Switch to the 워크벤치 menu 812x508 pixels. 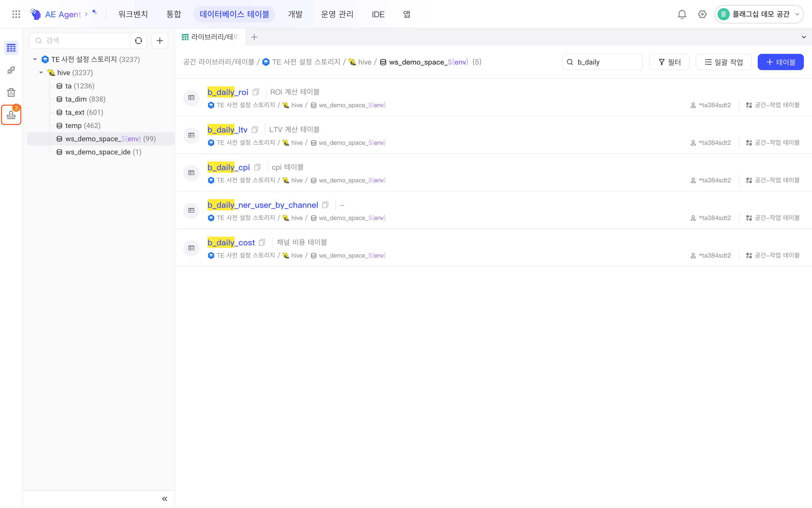click(133, 14)
